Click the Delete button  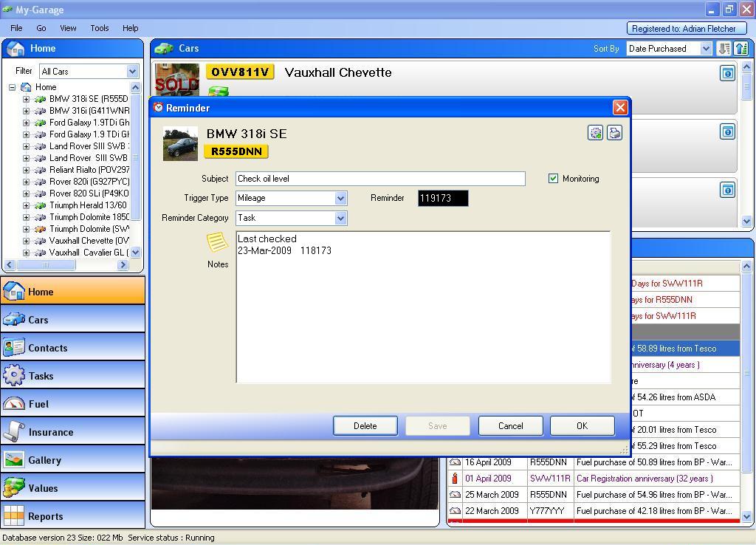[365, 426]
